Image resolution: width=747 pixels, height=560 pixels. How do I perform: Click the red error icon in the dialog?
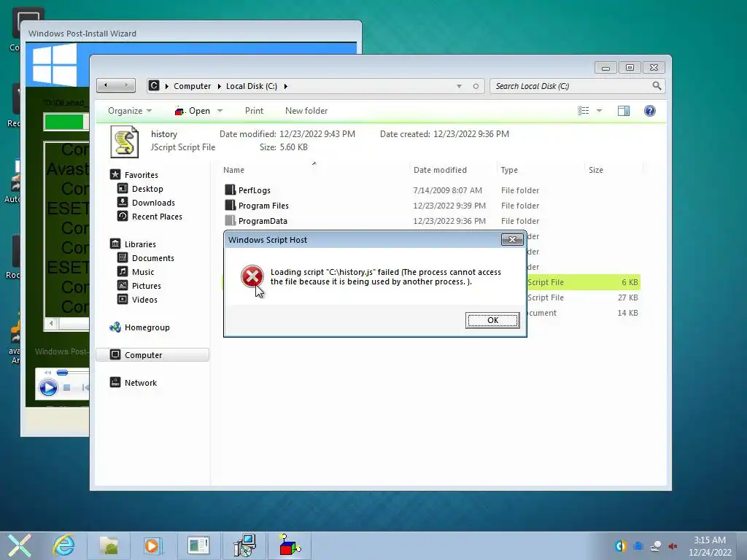[x=252, y=276]
